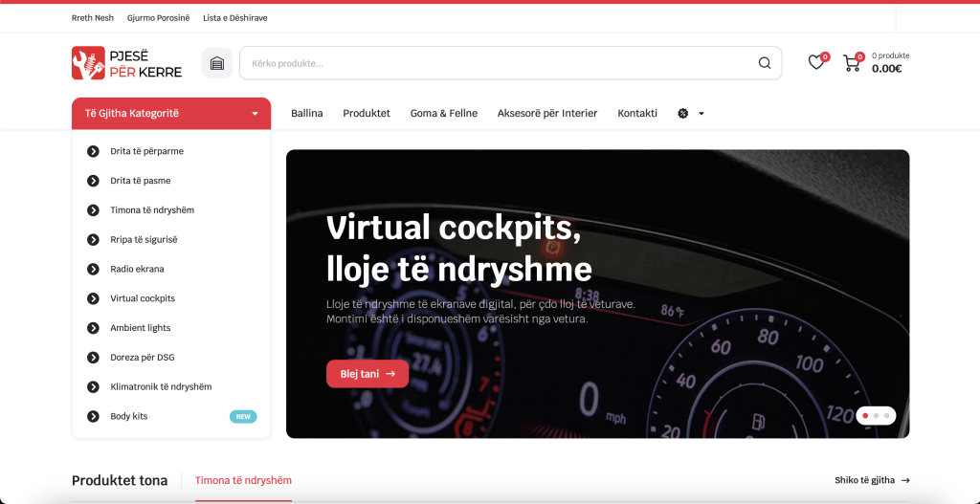Go to Ballina menu item
The width and height of the screenshot is (980, 504).
[307, 113]
